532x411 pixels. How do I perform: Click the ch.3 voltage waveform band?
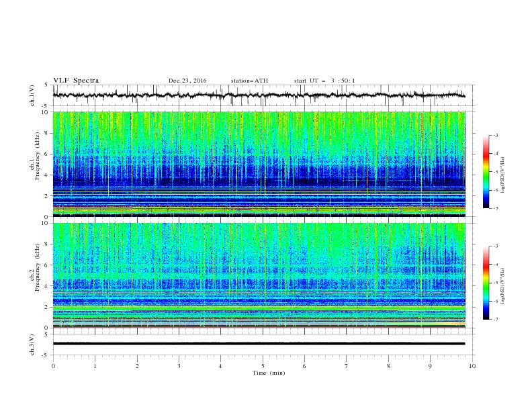pyautogui.click(x=259, y=344)
